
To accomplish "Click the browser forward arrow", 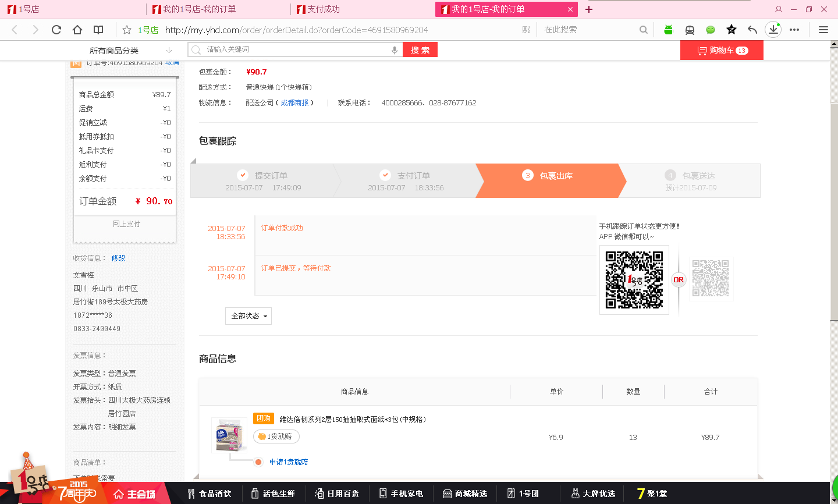I will click(x=35, y=30).
